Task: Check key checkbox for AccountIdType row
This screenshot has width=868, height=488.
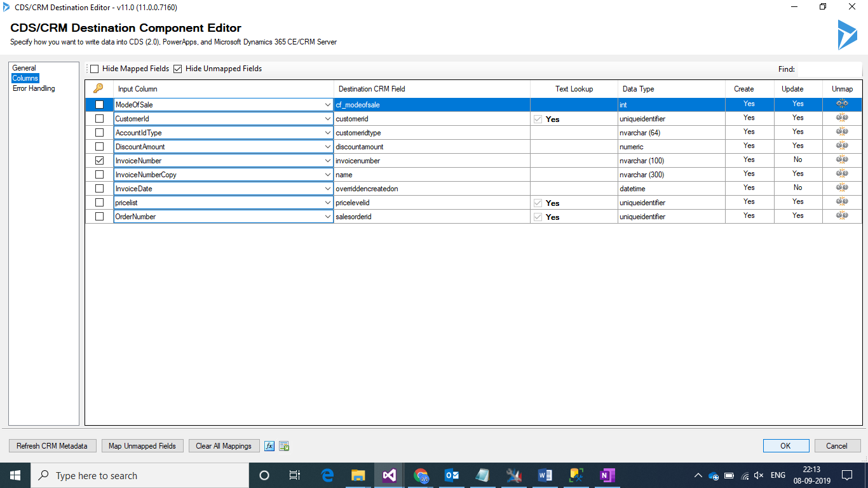Action: click(99, 133)
